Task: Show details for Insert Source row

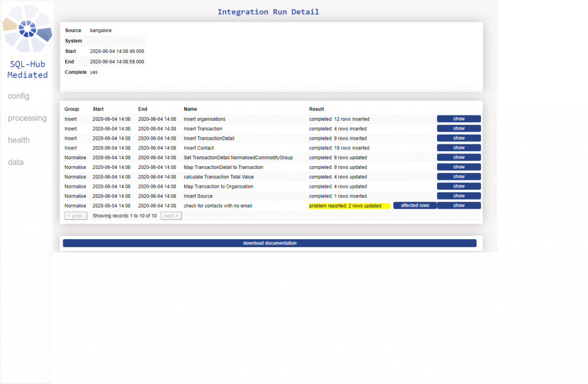Action: tap(459, 196)
